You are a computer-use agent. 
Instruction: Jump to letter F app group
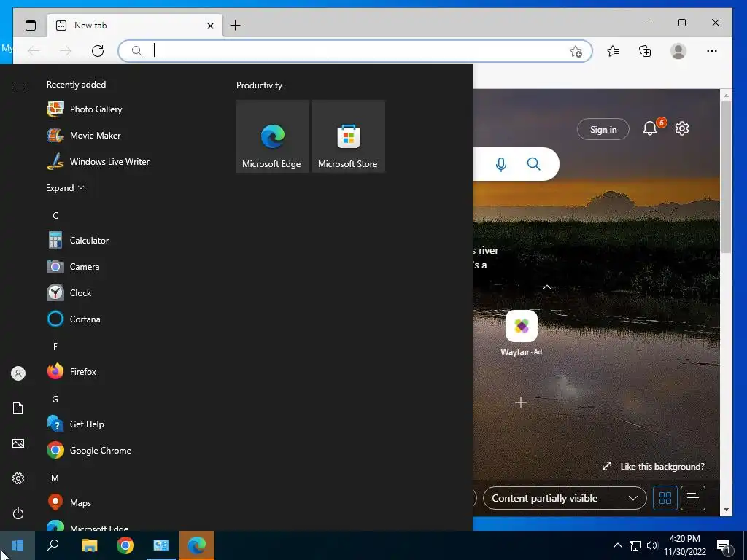55,346
